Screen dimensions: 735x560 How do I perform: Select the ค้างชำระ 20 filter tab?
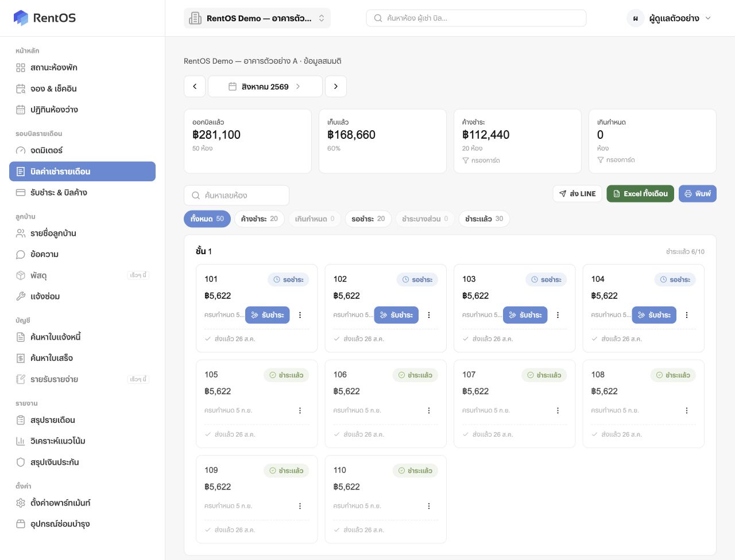(x=260, y=219)
